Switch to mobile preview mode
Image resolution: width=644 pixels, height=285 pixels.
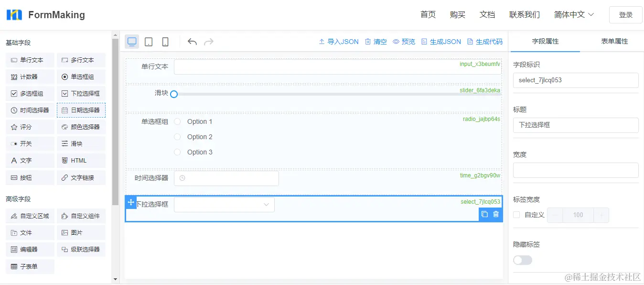165,42
